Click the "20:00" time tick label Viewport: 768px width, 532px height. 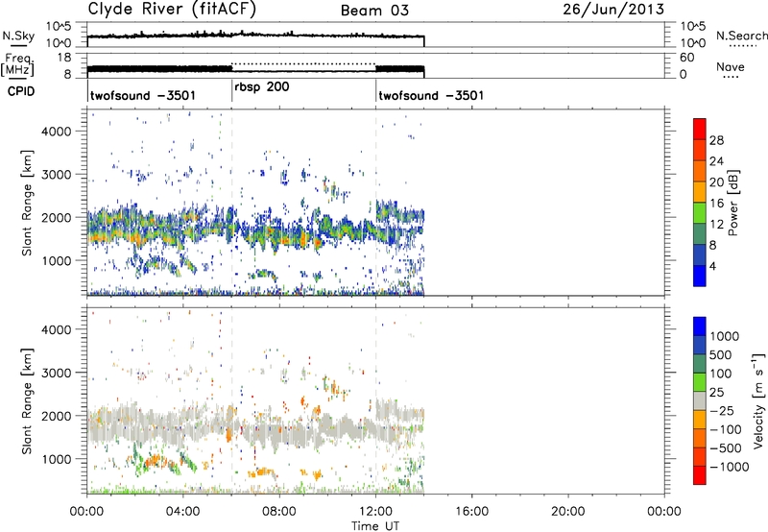tap(567, 512)
